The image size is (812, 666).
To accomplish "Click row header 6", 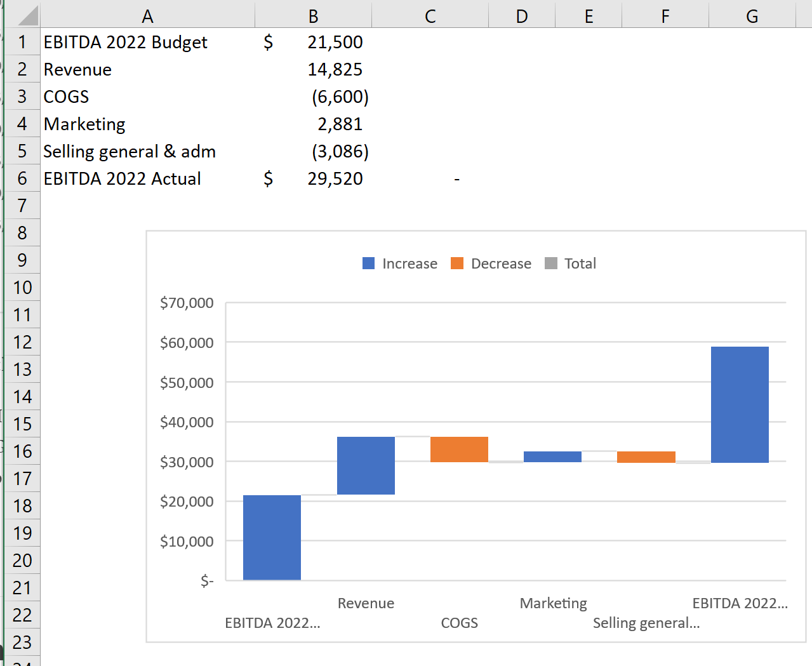I will point(21,178).
